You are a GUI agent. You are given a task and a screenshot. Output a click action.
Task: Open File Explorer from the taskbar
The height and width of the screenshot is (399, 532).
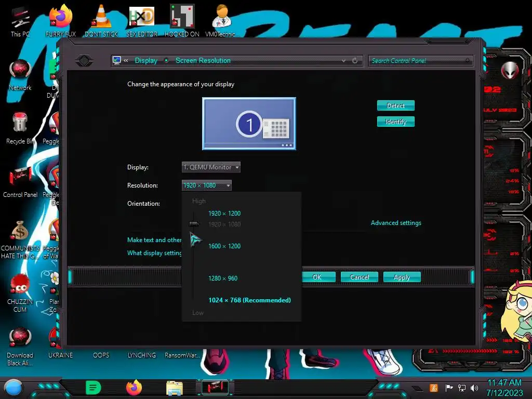175,388
